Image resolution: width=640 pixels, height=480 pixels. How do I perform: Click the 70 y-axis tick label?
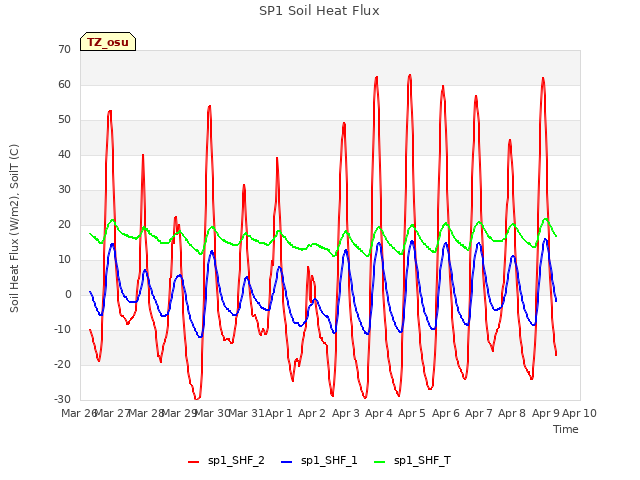[64, 49]
